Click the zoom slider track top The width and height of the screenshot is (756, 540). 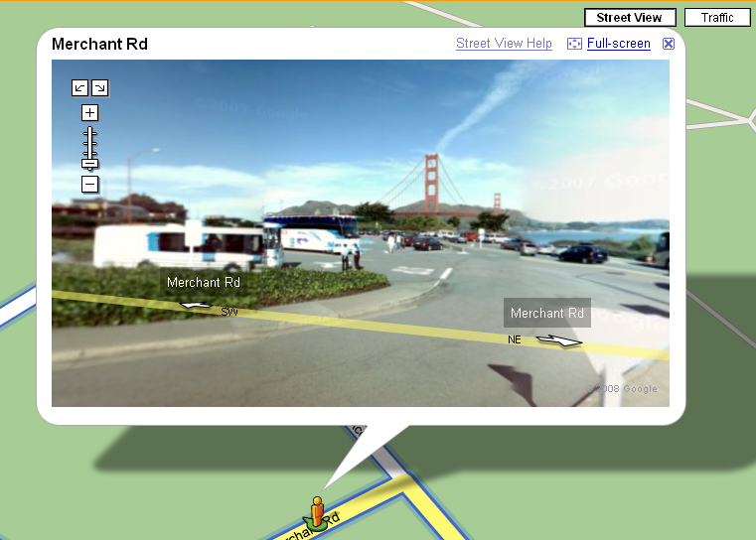[x=89, y=131]
